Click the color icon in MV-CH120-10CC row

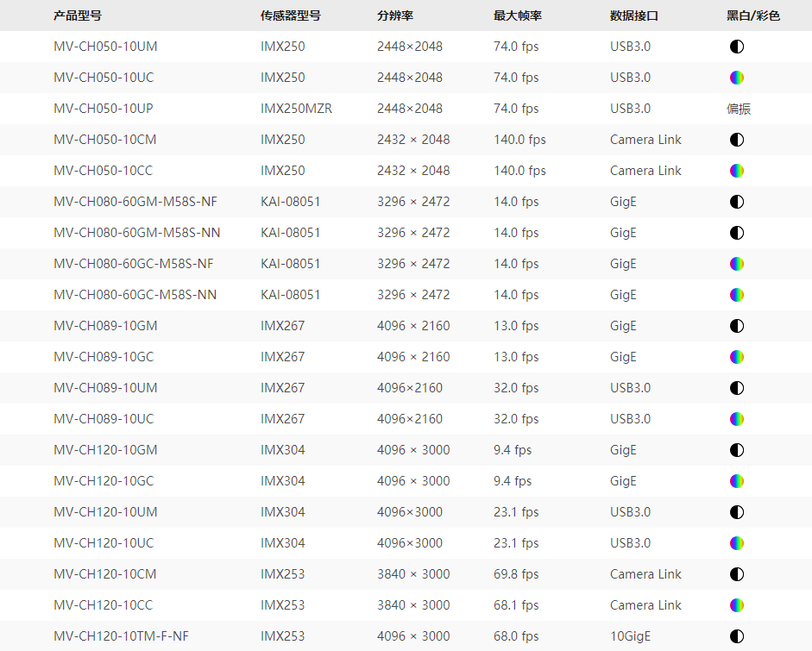[x=736, y=605]
